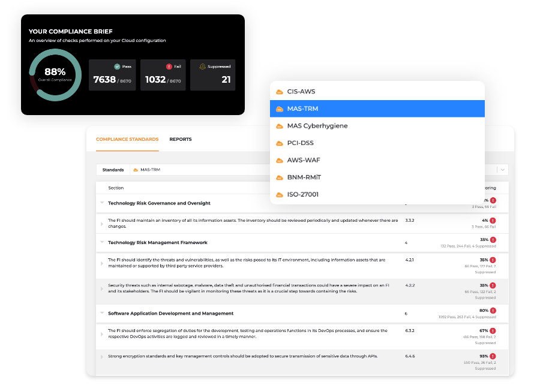Click the small cloud icon in Standards field
Screen dimensions: 540x392
[x=136, y=170]
